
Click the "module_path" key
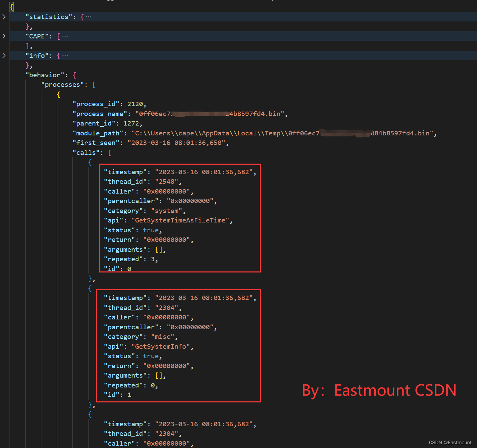[x=98, y=133]
